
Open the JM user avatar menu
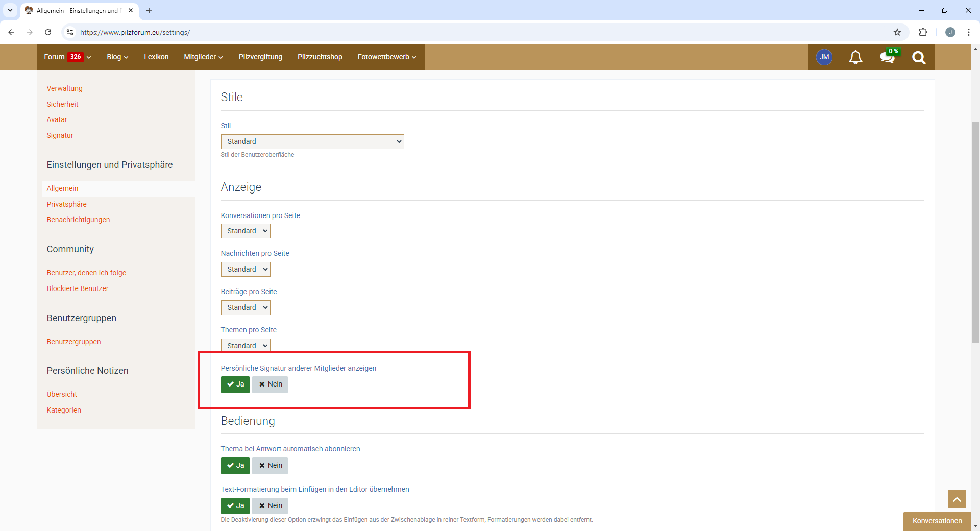pos(824,57)
